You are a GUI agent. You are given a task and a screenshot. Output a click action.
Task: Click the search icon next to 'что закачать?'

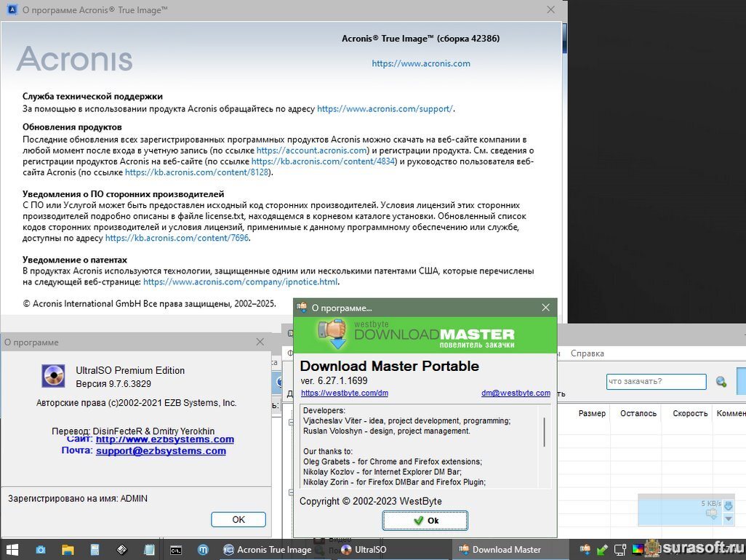pyautogui.click(x=721, y=382)
